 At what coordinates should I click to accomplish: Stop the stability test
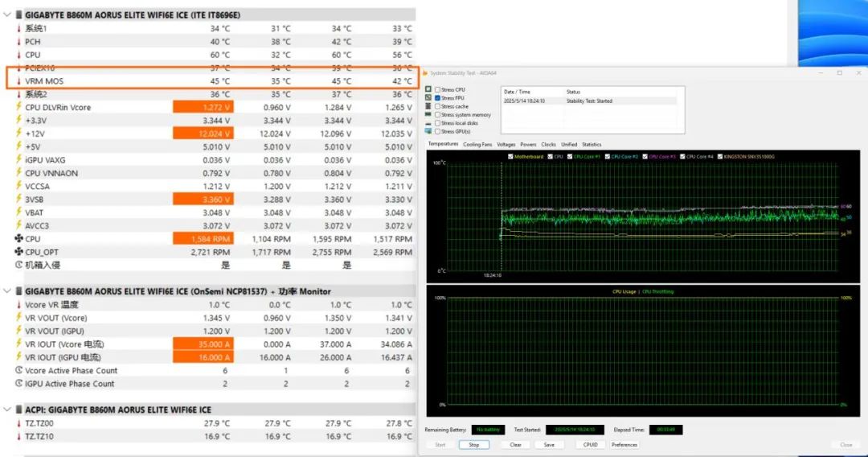pyautogui.click(x=474, y=445)
